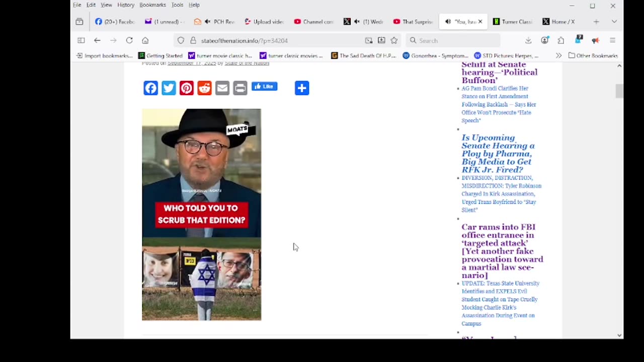Unmute the (1) Wedr X tab
Image resolution: width=644 pixels, height=362 pixels.
pos(357,22)
